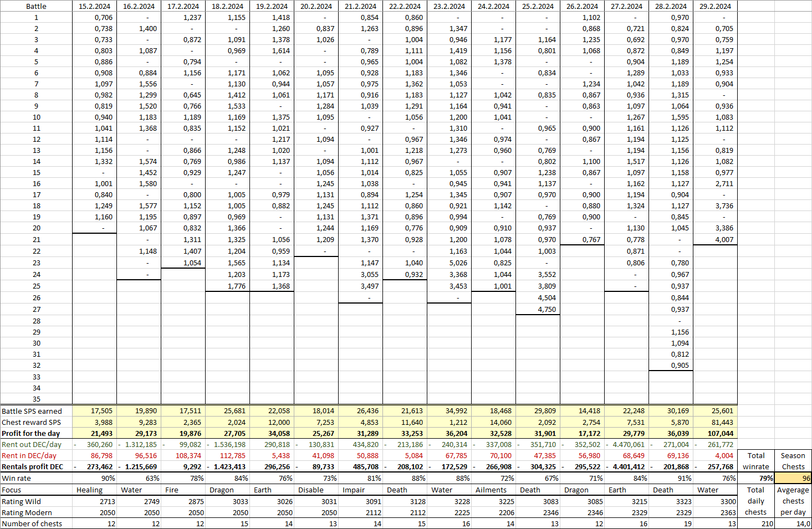Click the battle value 4,007

click(x=724, y=239)
